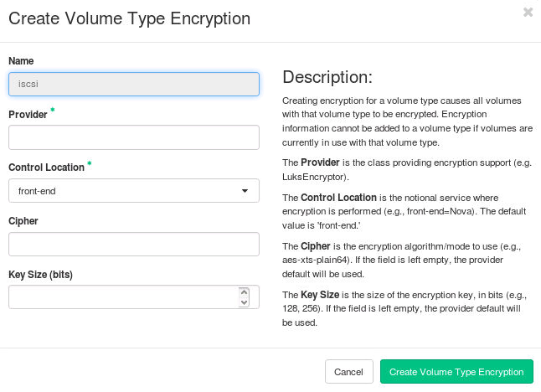Decrease Key Size with the down arrow
Viewport: 541px width, 392px height.
pyautogui.click(x=244, y=302)
